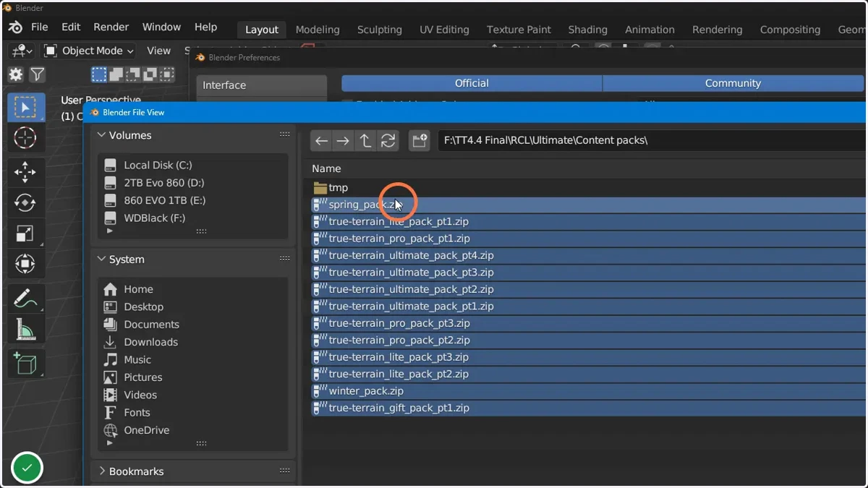This screenshot has width=868, height=488.
Task: Select the Measure tool
Action: (25, 330)
